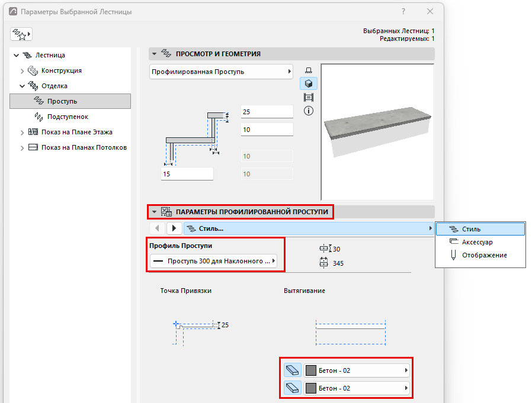Viewport: 532px width, 403px height.
Task: Select the 2D symbol preview icon
Action: 309,70
